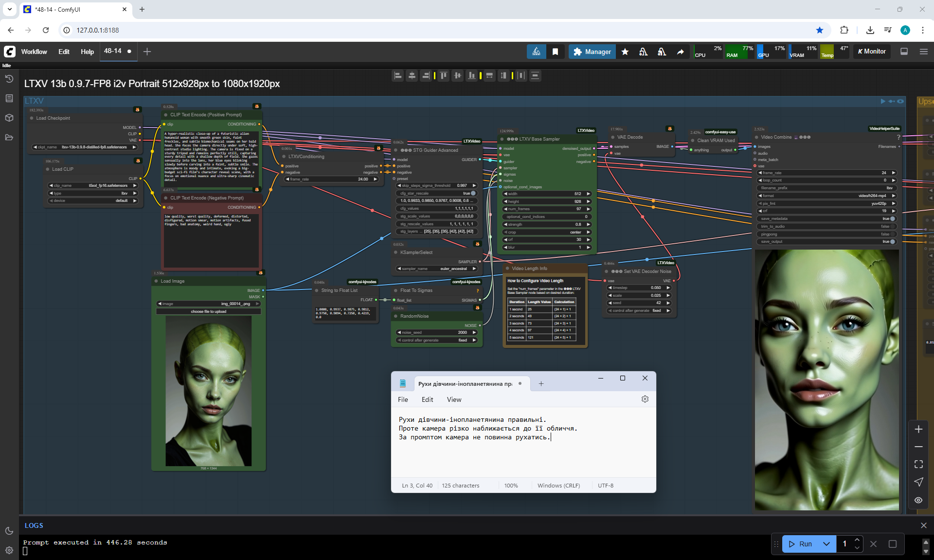Open the model library cube icon
This screenshot has height=560, width=934.
[x=9, y=118]
